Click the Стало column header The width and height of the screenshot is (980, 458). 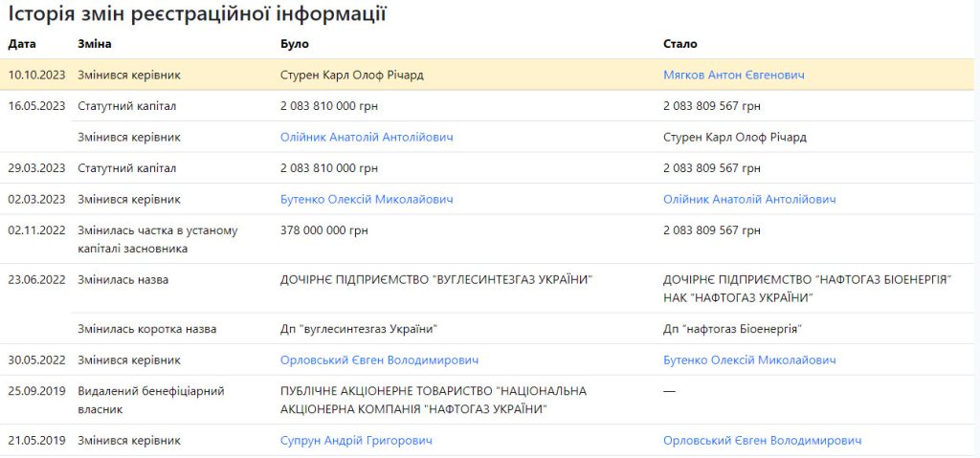[x=680, y=44]
